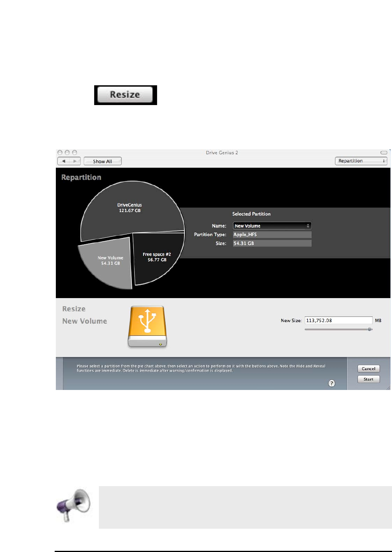Click the Repartition heading text
The width and height of the screenshot is (392, 552).
[x=81, y=178]
